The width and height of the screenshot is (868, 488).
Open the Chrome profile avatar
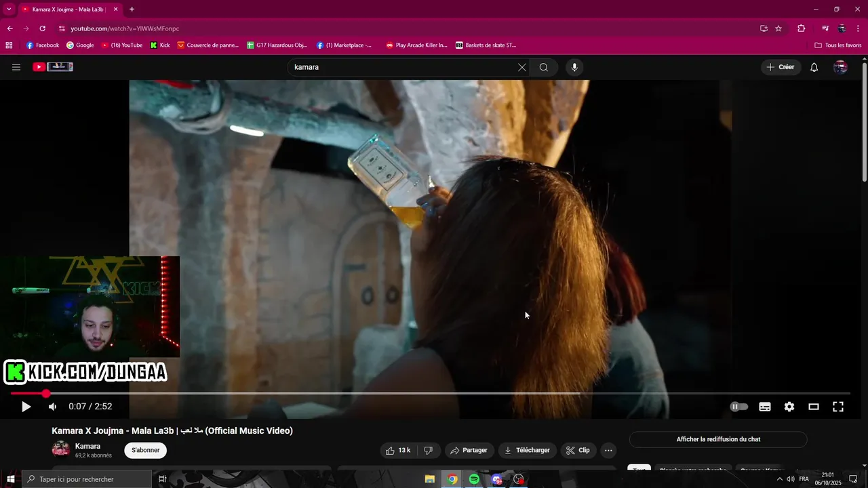[x=842, y=28]
